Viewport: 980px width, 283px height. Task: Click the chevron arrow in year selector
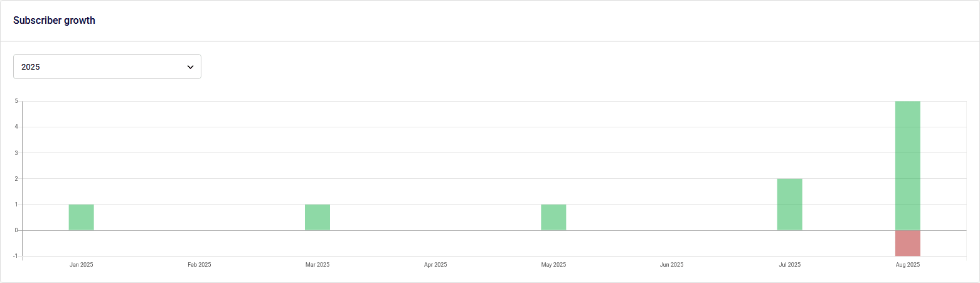point(190,67)
